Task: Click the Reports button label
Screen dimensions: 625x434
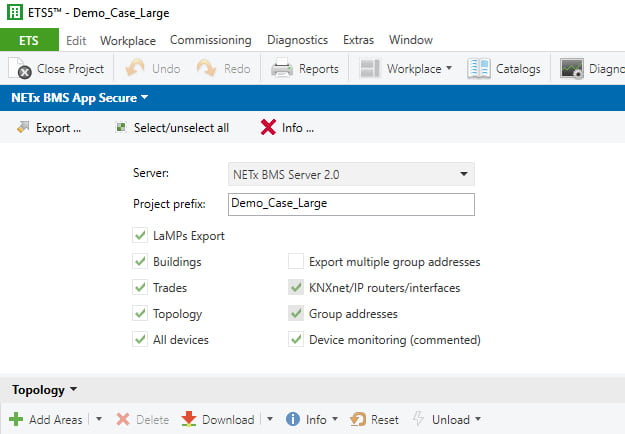Action: [319, 69]
